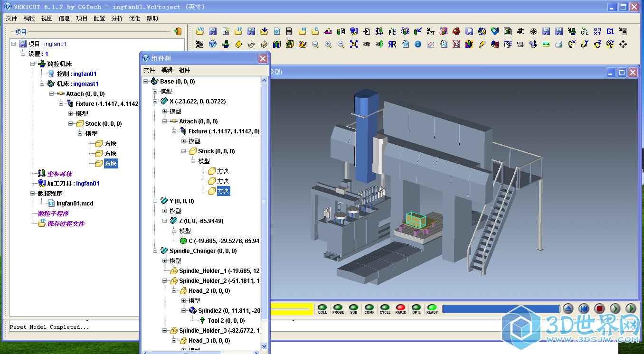The width and height of the screenshot is (644, 354).
Task: Collapse X (-23.622, 0, 0.3722) node
Action: 155,102
